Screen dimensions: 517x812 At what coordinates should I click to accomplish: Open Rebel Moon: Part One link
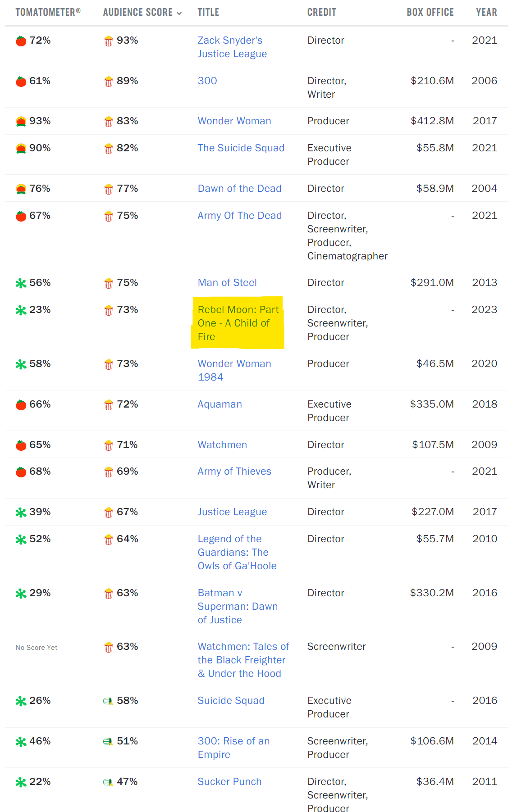click(x=238, y=323)
